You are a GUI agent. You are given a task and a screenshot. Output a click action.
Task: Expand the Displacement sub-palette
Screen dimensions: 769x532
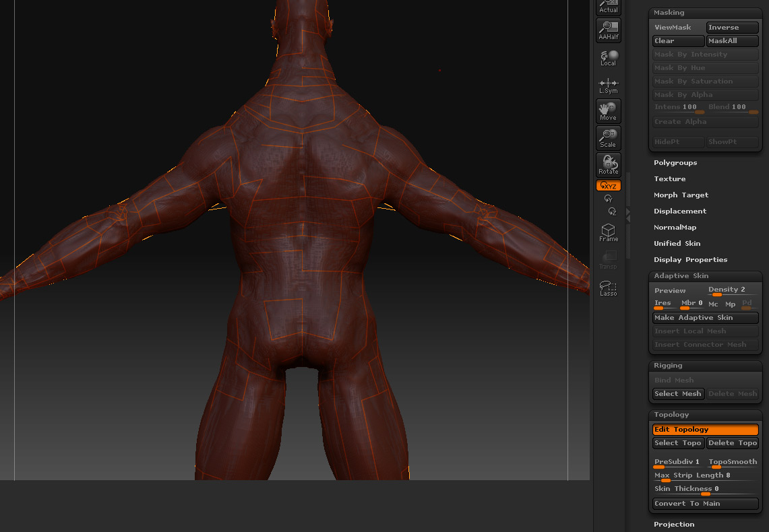tap(679, 211)
